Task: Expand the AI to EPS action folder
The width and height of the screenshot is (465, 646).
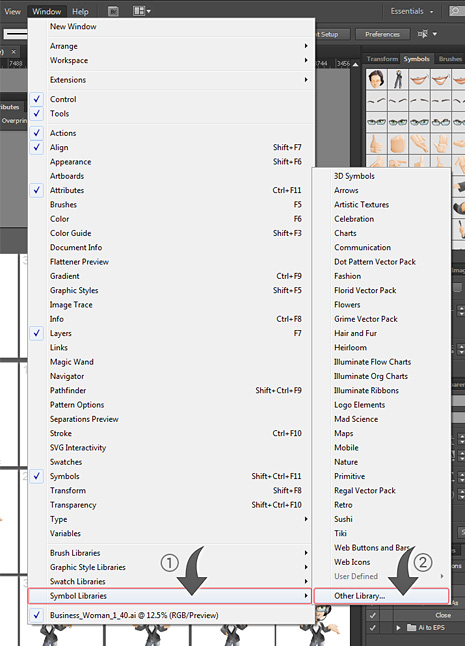Action: [398, 627]
